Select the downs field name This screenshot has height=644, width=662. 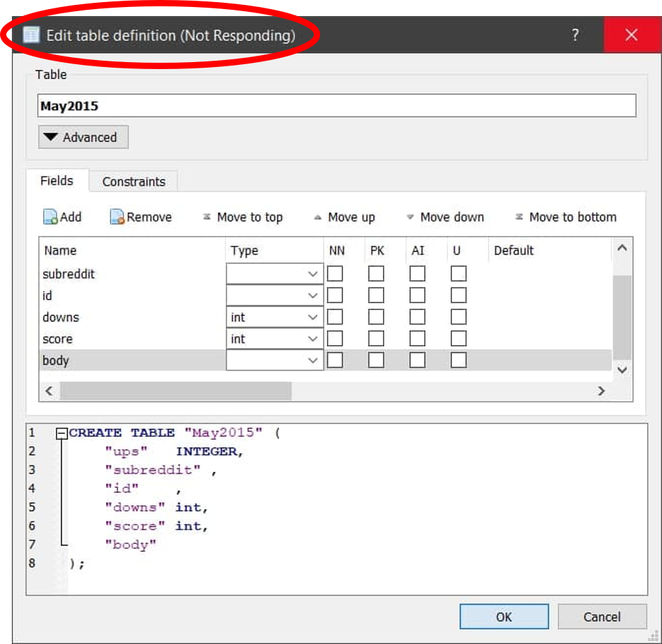61,317
